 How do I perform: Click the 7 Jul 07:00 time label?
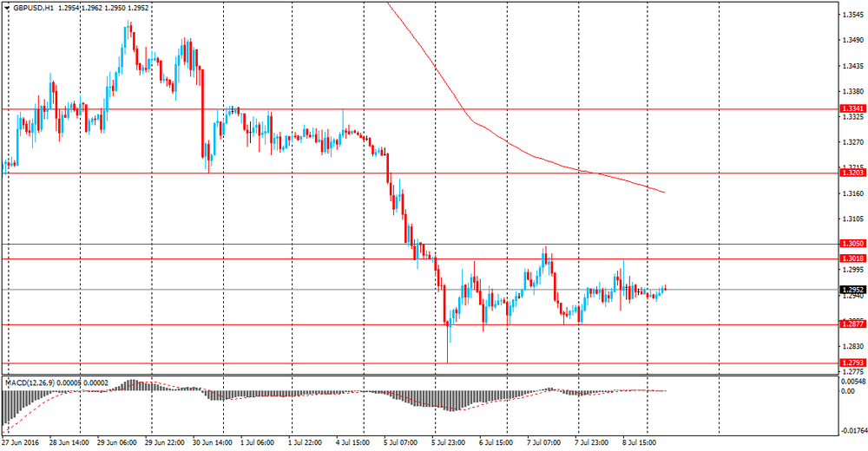point(543,442)
